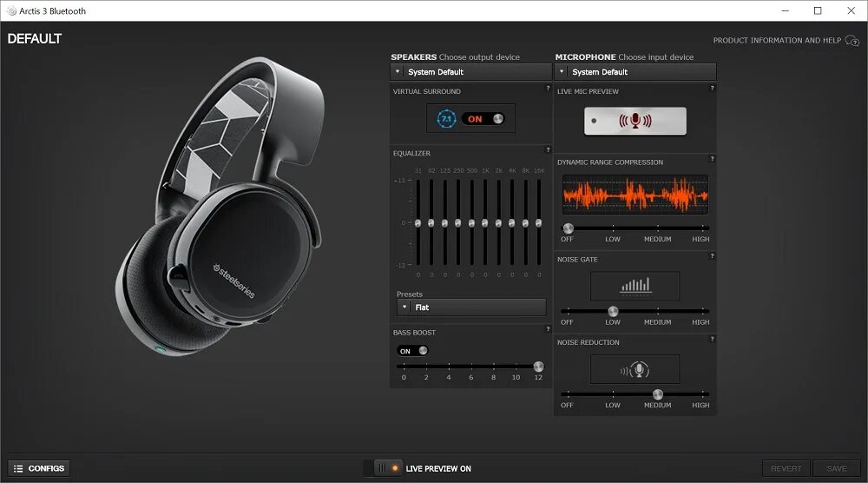Click Dynamic Range Compression slider handle at OFF
This screenshot has width=868, height=483.
click(568, 228)
